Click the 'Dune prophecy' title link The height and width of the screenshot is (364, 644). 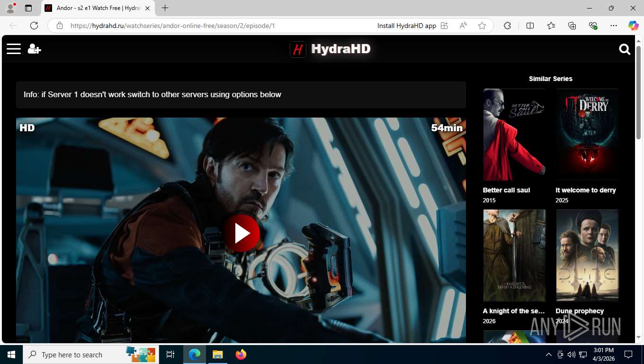coord(580,311)
